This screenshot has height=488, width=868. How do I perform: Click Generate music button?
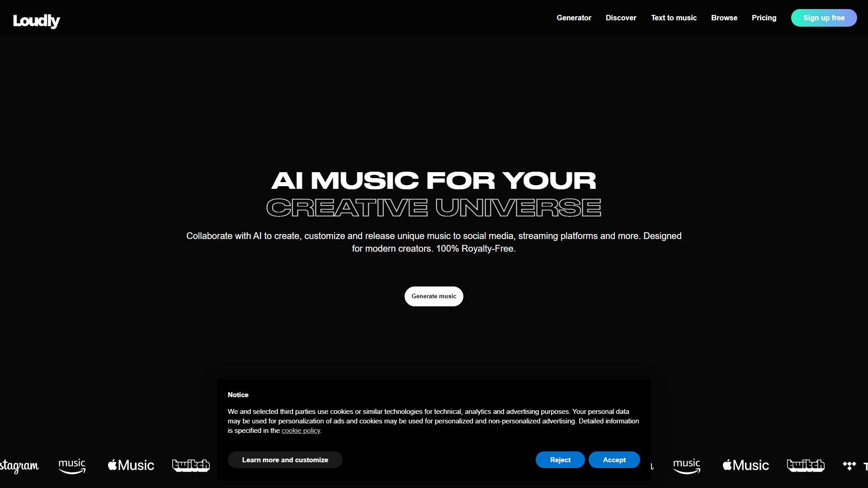point(434,296)
